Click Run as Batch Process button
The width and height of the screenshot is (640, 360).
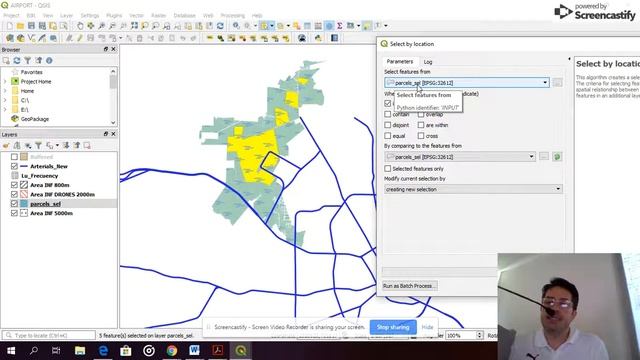pyautogui.click(x=409, y=286)
